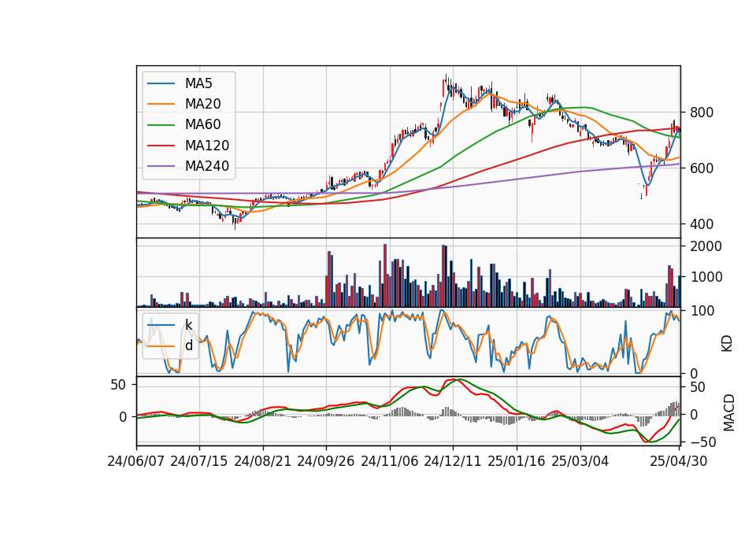Click the 24/06/07 date tick label

[x=136, y=461]
